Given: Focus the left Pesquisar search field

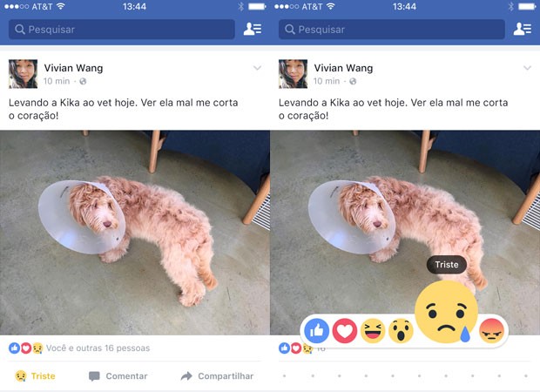Looking at the screenshot, I should tap(122, 30).
